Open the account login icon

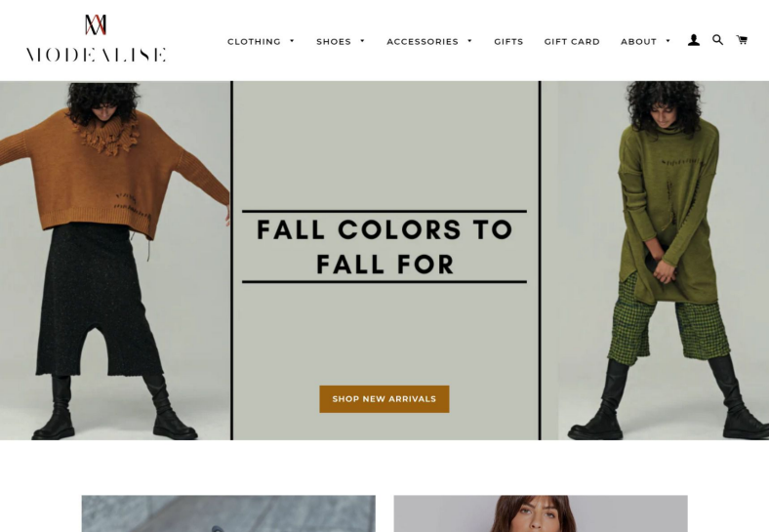point(694,40)
